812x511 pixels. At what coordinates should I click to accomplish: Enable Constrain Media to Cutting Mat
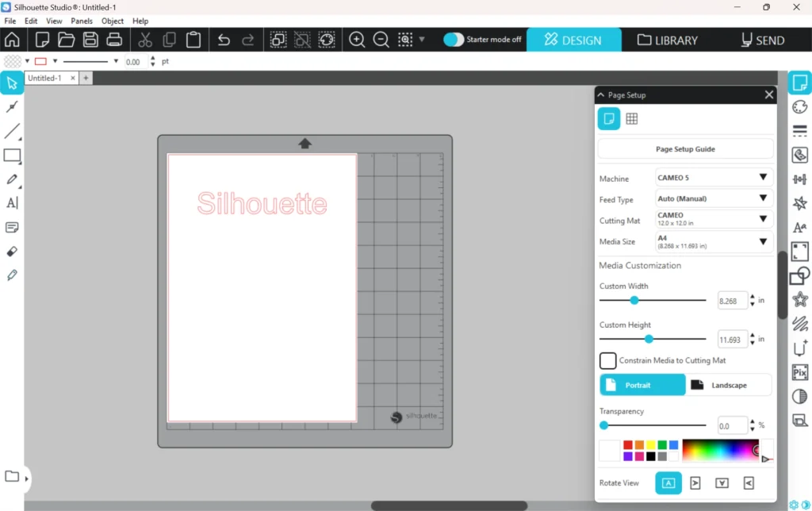click(x=608, y=361)
